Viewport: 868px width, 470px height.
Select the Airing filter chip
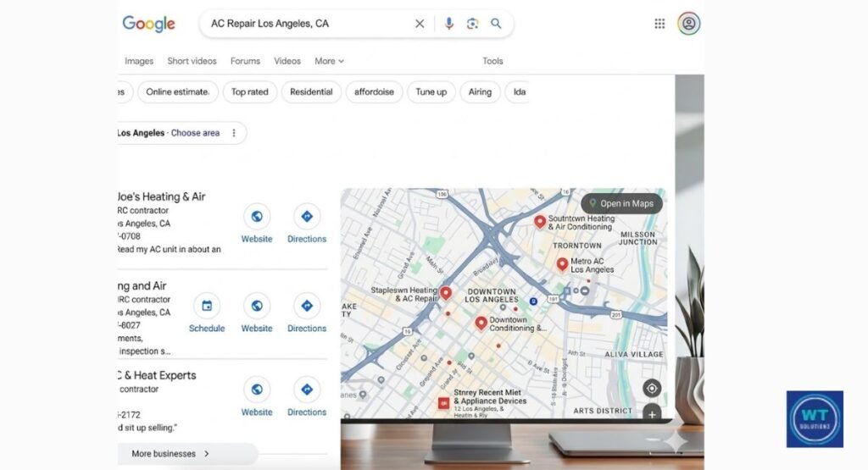click(x=480, y=91)
